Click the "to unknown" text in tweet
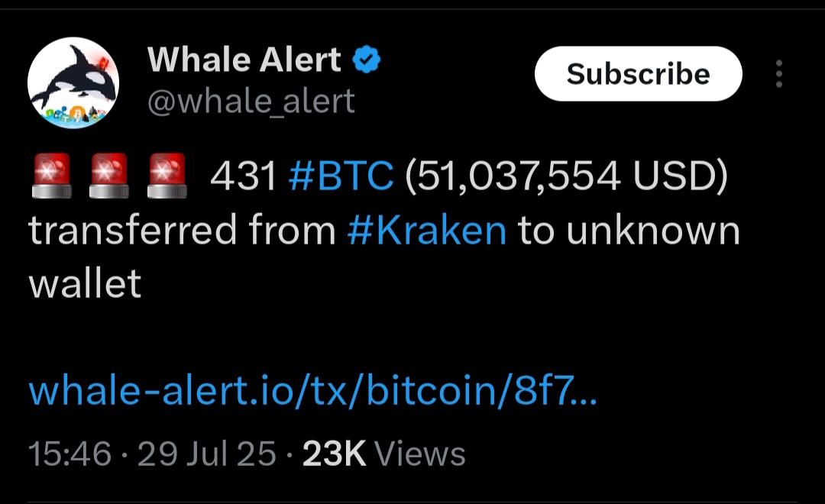The image size is (825, 504). pyautogui.click(x=629, y=231)
